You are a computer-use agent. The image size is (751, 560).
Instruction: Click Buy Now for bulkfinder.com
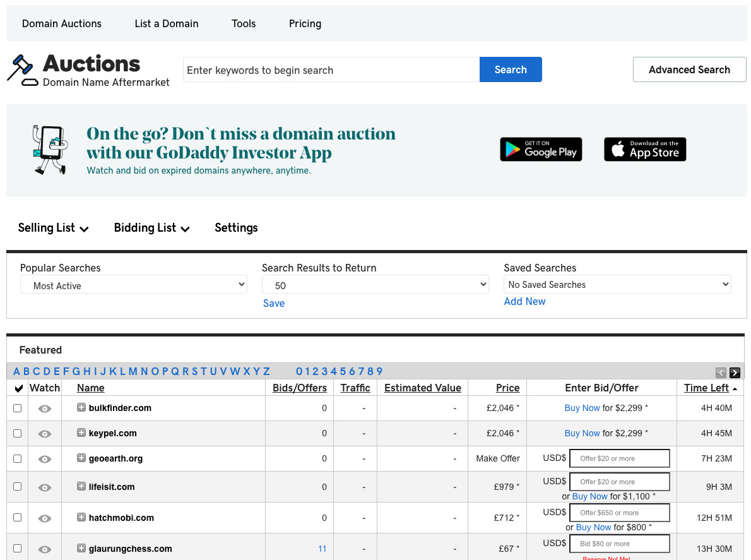point(582,408)
